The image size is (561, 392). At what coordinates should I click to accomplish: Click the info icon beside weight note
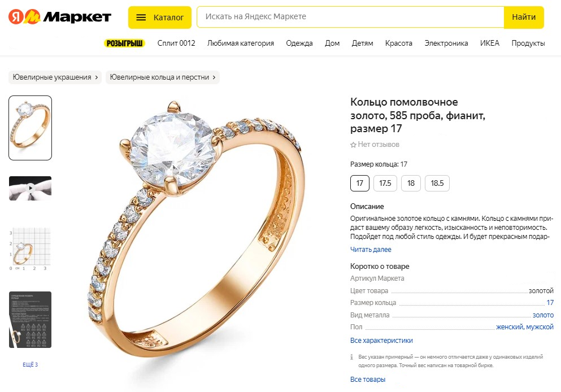pyautogui.click(x=353, y=357)
